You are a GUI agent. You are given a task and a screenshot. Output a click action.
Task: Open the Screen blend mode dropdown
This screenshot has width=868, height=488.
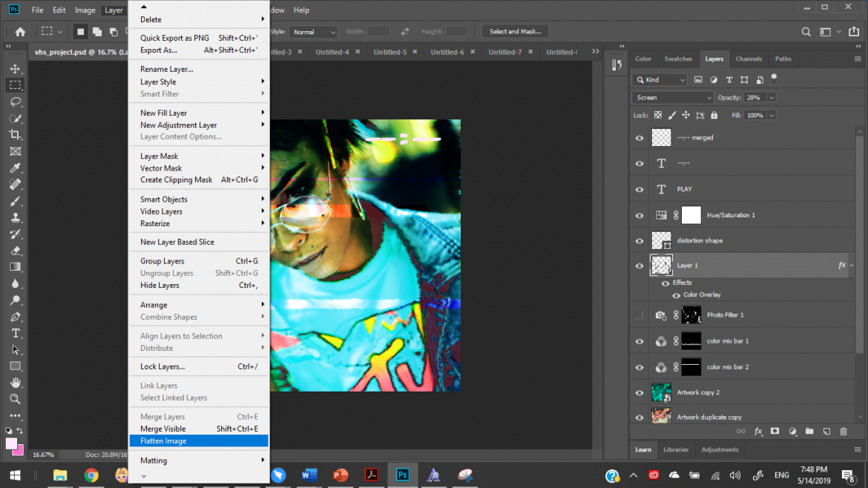(x=671, y=97)
